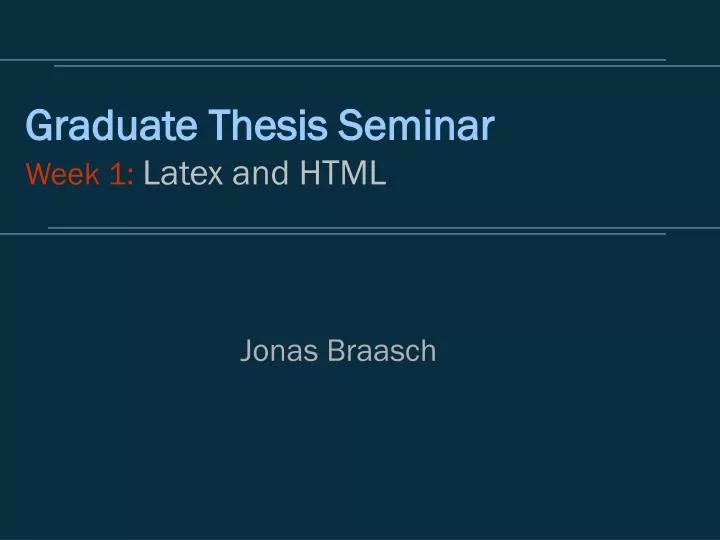This screenshot has width=720, height=540.
Task: Click the empty space right of "Seminar"
Action: click(606, 125)
